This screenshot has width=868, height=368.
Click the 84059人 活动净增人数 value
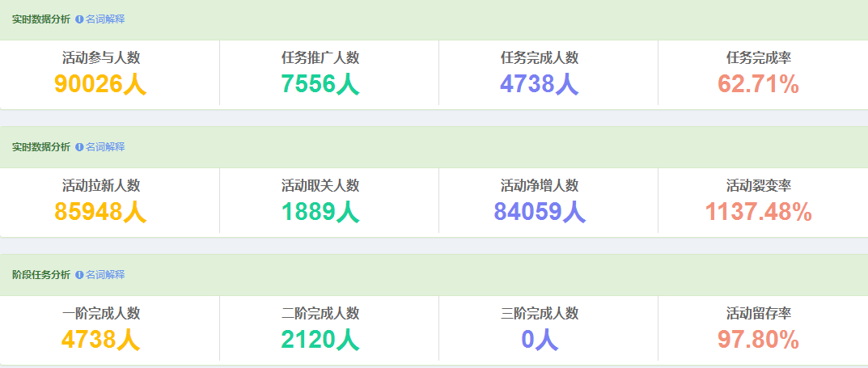tap(540, 211)
